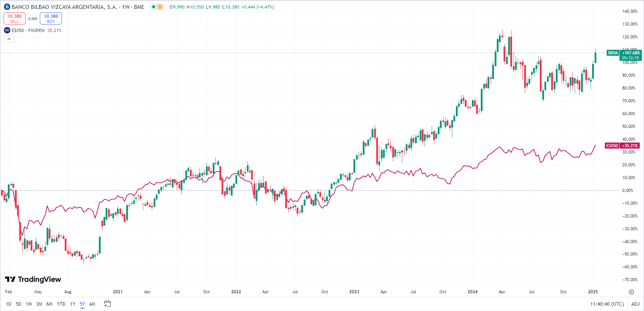Click the ESX50 · FXOPEN legend text
Screen dimensions: 644x311
(x=28, y=30)
